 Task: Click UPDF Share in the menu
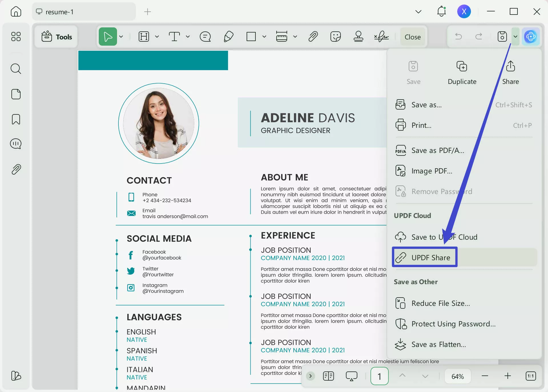point(430,257)
